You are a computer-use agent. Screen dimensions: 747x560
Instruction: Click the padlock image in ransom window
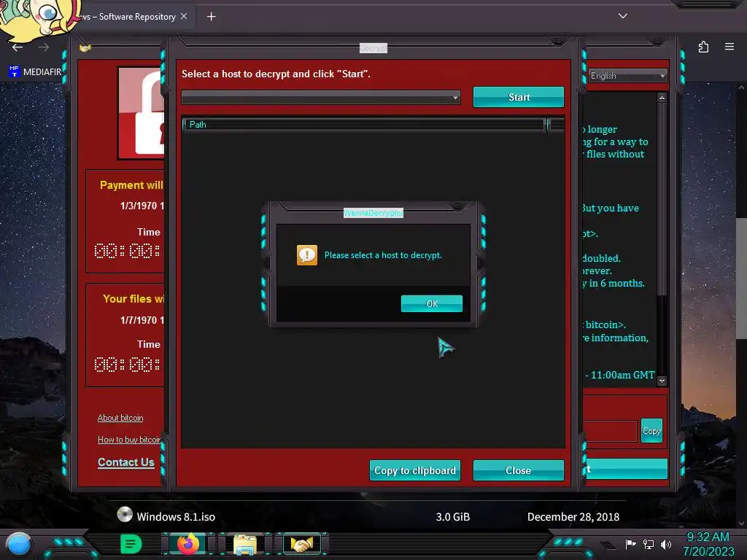pyautogui.click(x=142, y=113)
